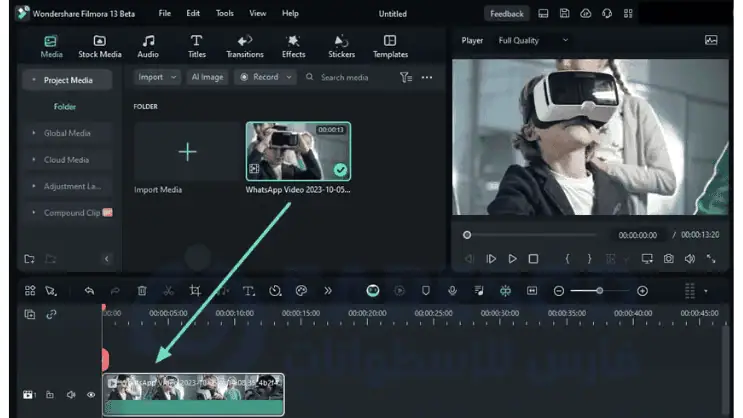The width and height of the screenshot is (743, 418).
Task: Expand more timeline tools chevrons
Action: (328, 291)
